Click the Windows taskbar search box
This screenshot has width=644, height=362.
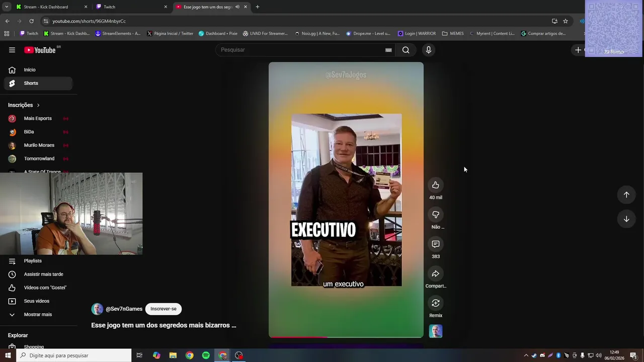point(73,355)
